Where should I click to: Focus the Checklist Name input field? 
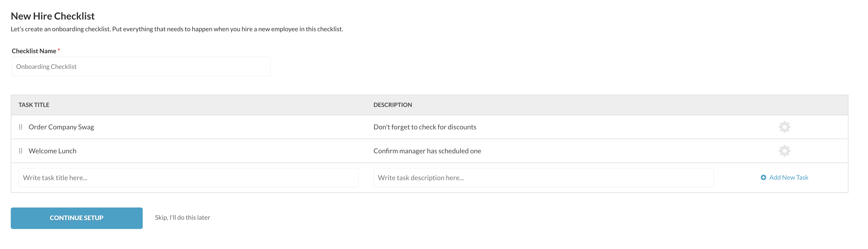(141, 66)
